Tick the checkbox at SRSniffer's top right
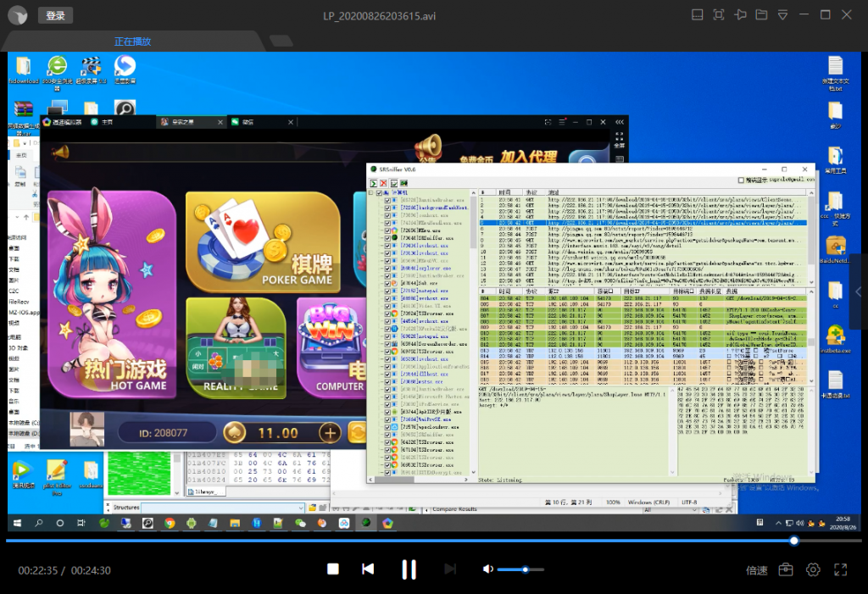Image resolution: width=868 pixels, height=594 pixels. pos(741,180)
